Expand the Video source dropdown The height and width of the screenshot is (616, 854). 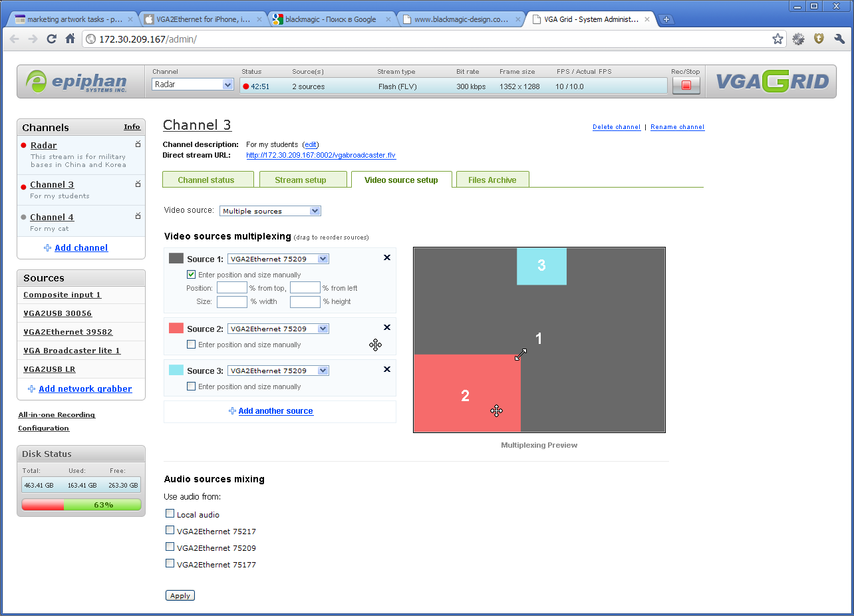click(270, 211)
